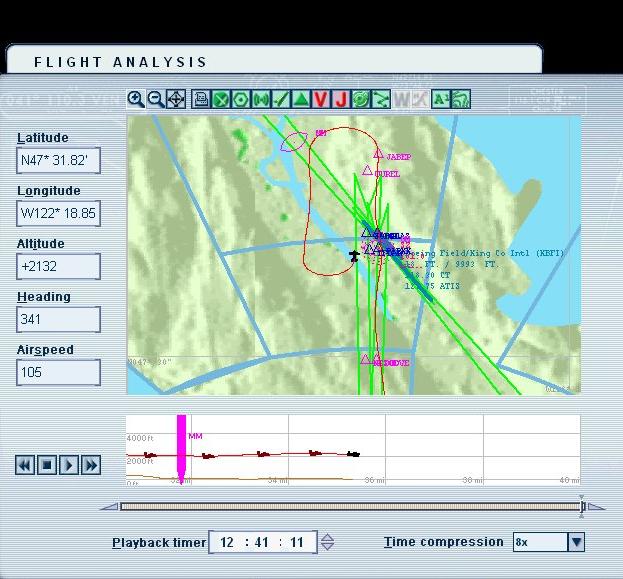Toggle the green triangle intersections layer
The height and width of the screenshot is (579, 623).
301,99
